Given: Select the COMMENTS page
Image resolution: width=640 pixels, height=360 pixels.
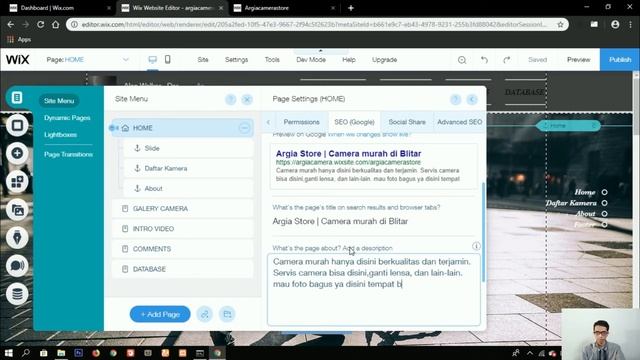Looking at the screenshot, I should click(x=182, y=249).
